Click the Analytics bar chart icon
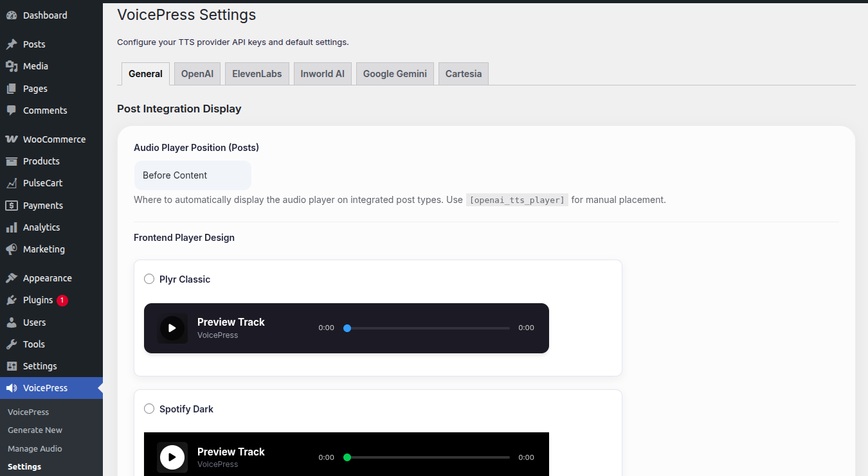Image resolution: width=868 pixels, height=476 pixels. pyautogui.click(x=12, y=227)
